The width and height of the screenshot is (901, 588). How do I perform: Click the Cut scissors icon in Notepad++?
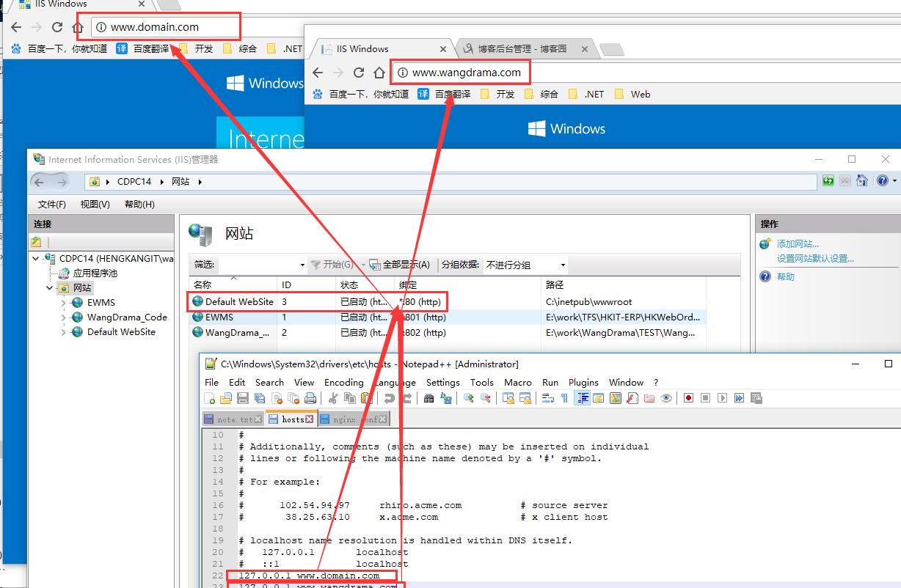[x=333, y=398]
